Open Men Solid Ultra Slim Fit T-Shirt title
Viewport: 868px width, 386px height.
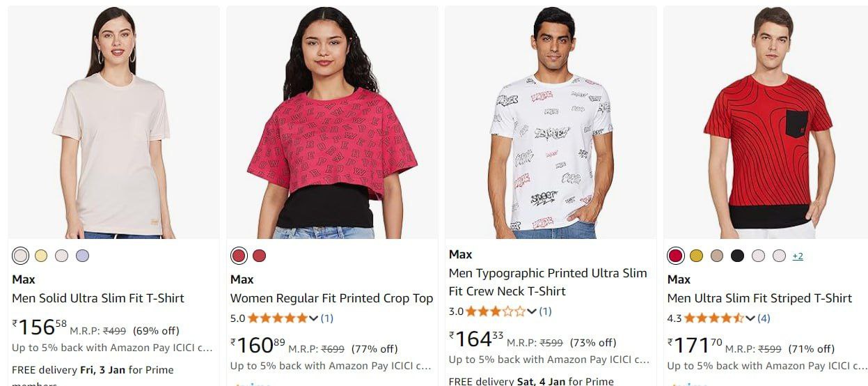98,298
